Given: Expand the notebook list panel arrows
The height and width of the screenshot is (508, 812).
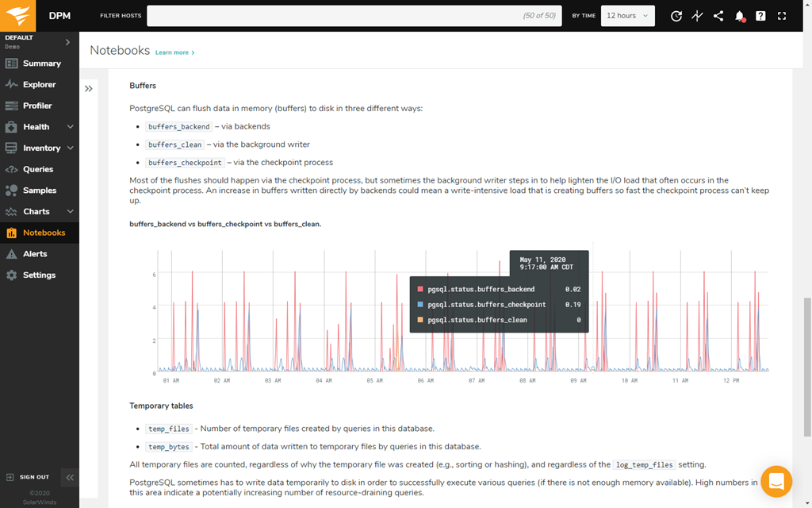Looking at the screenshot, I should tap(89, 89).
